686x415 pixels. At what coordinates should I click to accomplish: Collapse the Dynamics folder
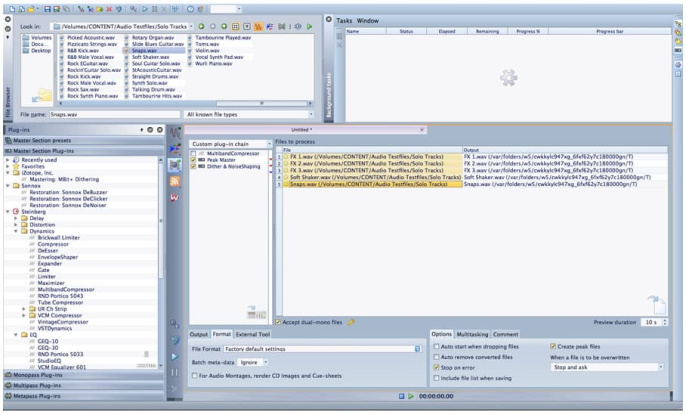coord(16,231)
